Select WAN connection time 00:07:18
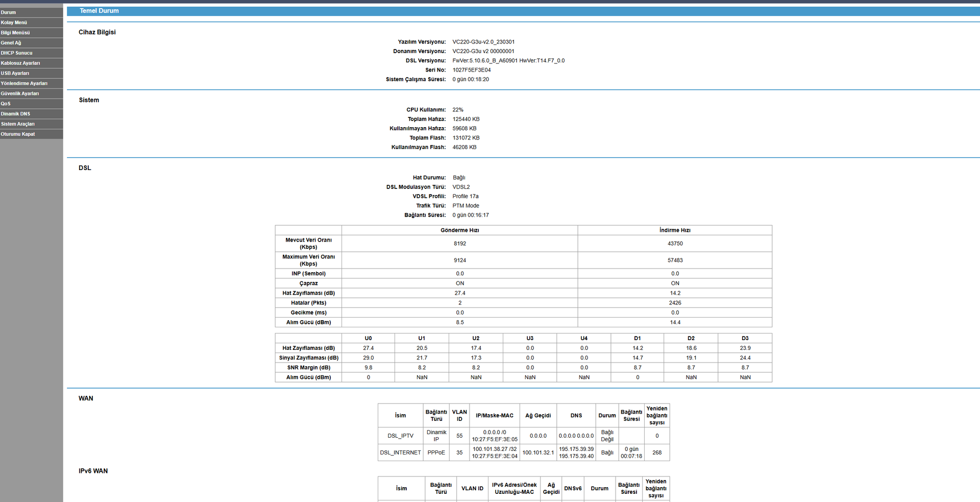980x502 pixels. tap(631, 453)
